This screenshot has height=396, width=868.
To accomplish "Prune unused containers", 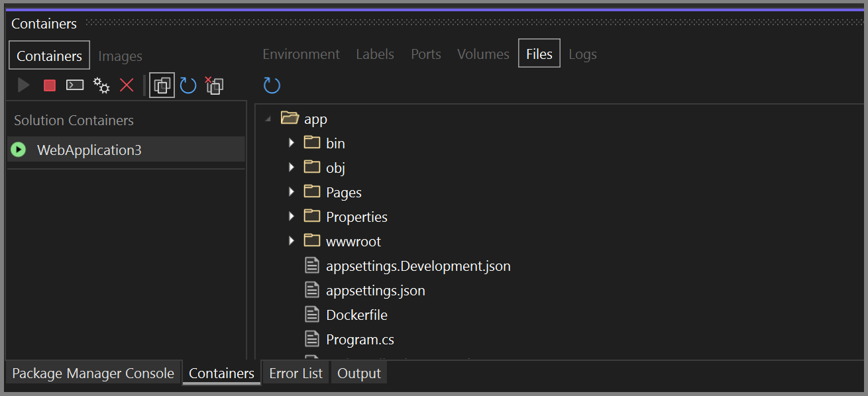I will (214, 85).
